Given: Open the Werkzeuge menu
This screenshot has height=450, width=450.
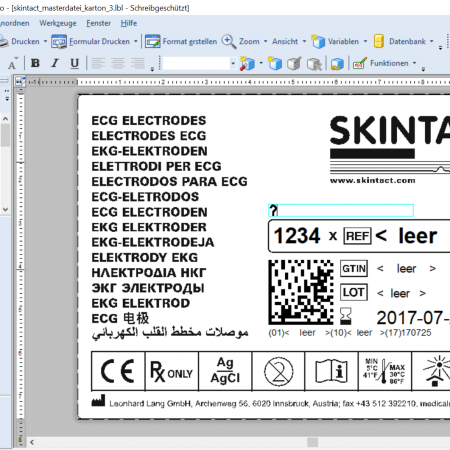Looking at the screenshot, I should click(x=58, y=23).
